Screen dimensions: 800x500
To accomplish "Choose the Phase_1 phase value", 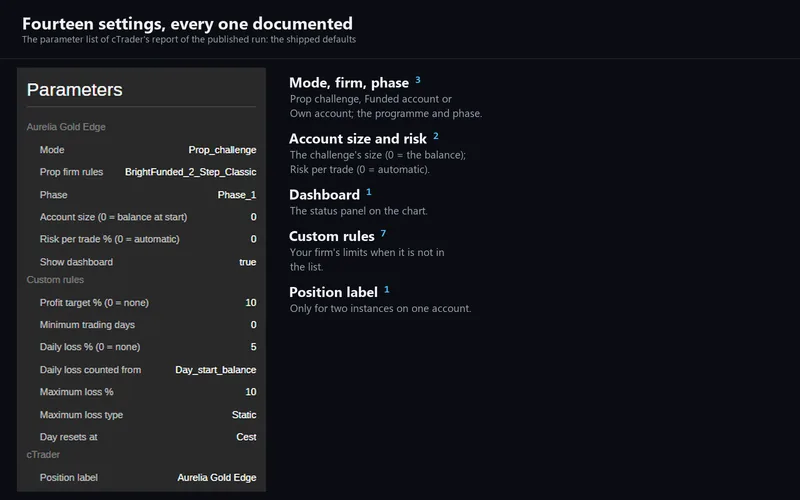I will pyautogui.click(x=237, y=195).
